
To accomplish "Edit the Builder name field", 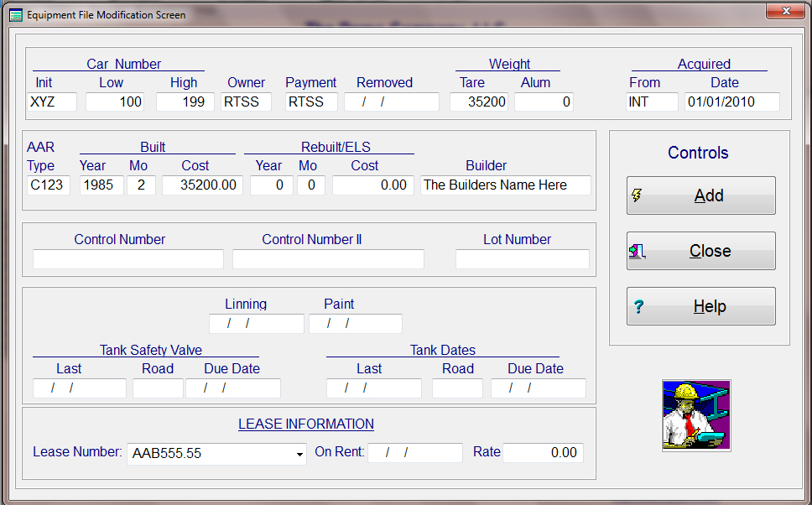I will pyautogui.click(x=506, y=185).
